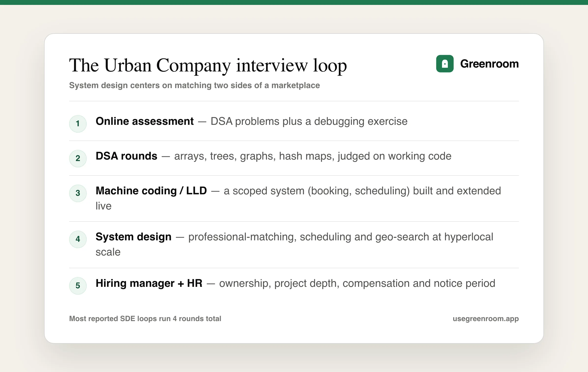Select the "Hiring manager + HR" heading
Screen dimensions: 588x372
(x=149, y=283)
